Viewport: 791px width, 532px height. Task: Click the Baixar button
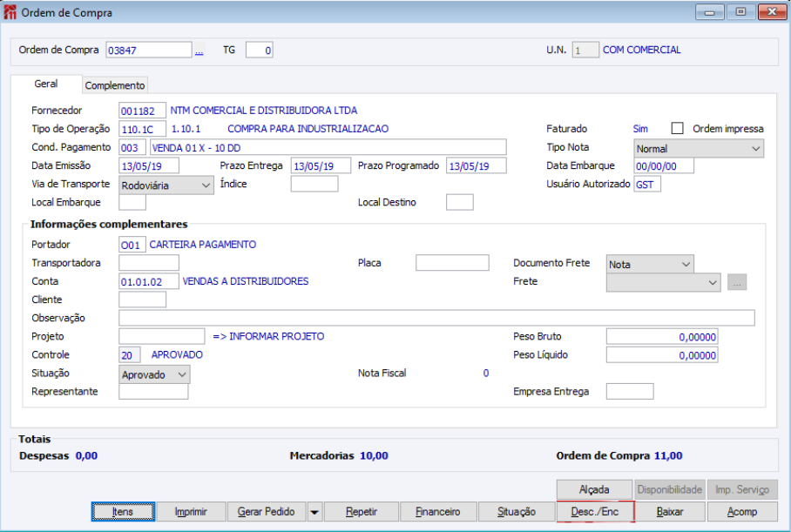[x=670, y=512]
